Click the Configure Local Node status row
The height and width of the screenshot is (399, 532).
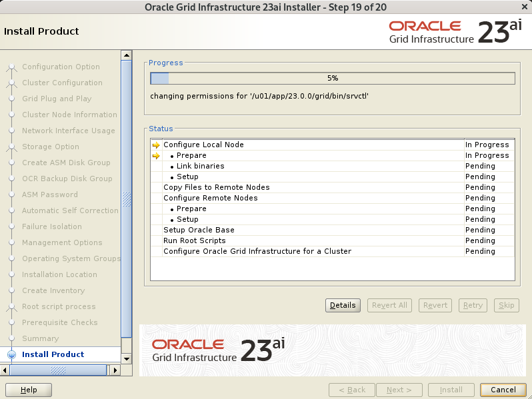pyautogui.click(x=333, y=145)
